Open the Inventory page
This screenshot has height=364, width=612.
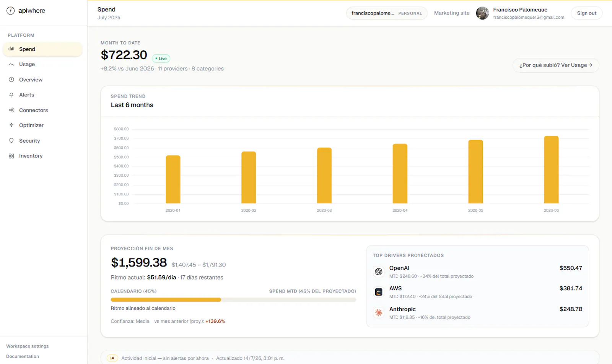(42, 156)
